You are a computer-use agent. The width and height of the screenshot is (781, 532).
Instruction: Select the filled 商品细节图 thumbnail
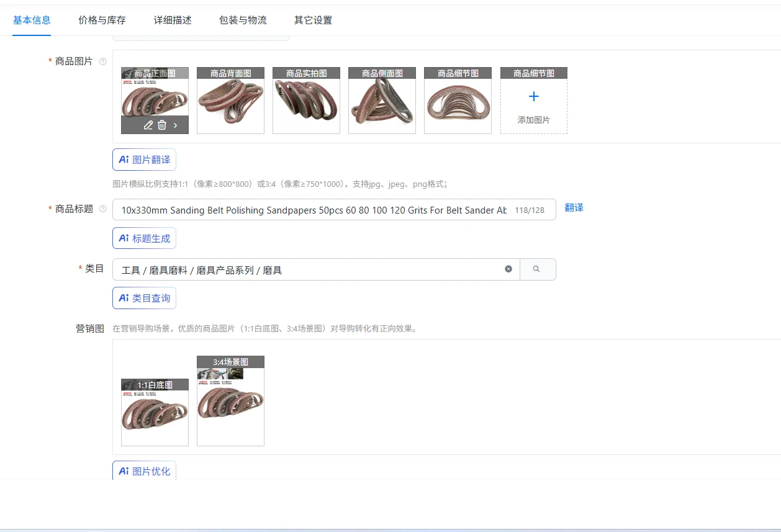[458, 101]
